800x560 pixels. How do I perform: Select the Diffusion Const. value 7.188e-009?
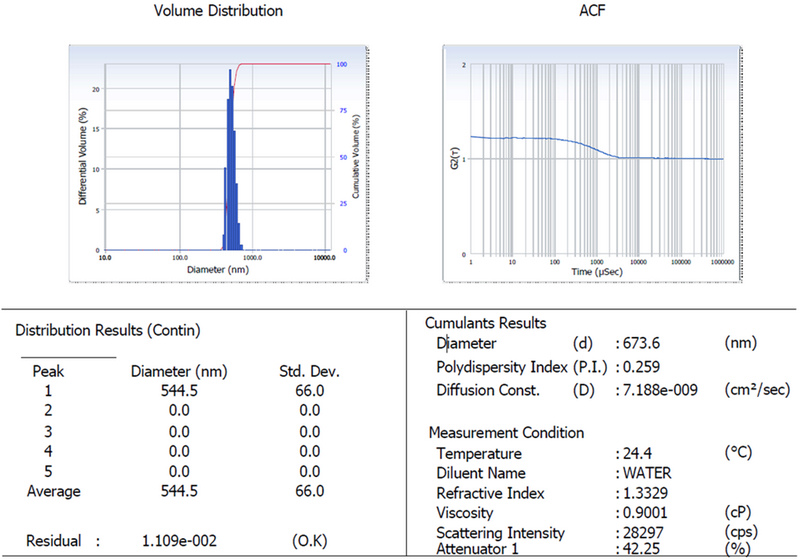tap(664, 389)
